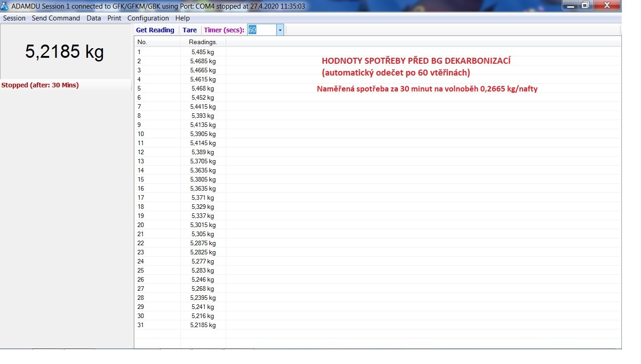Select reading 5,3905 kg in row 10
The height and width of the screenshot is (364, 641).
tap(203, 134)
